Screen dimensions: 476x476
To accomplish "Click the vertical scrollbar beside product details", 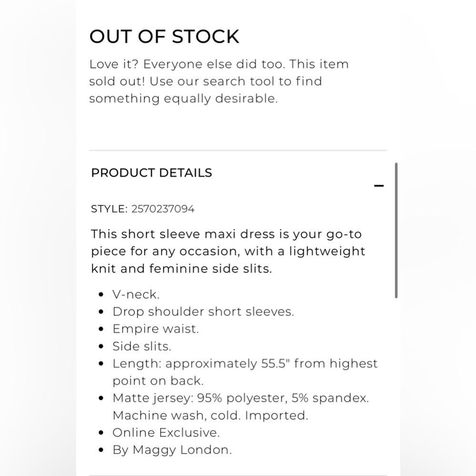I will (396, 230).
